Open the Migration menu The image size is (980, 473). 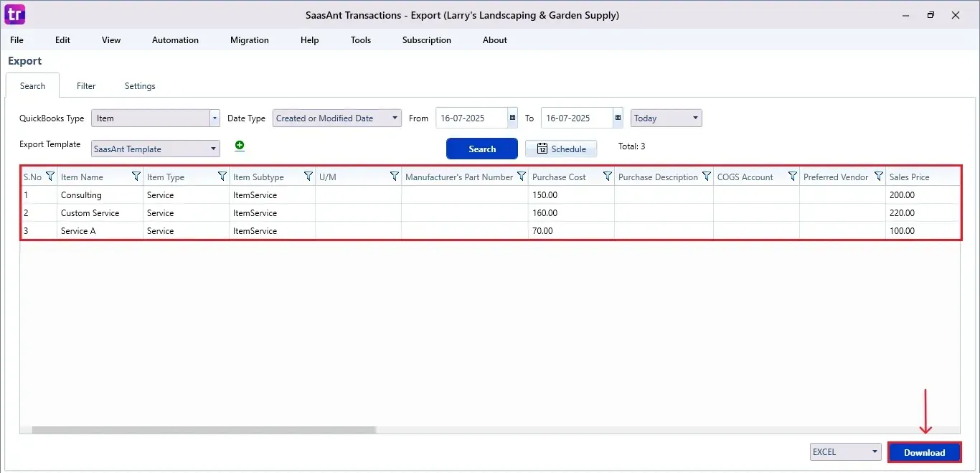[250, 40]
